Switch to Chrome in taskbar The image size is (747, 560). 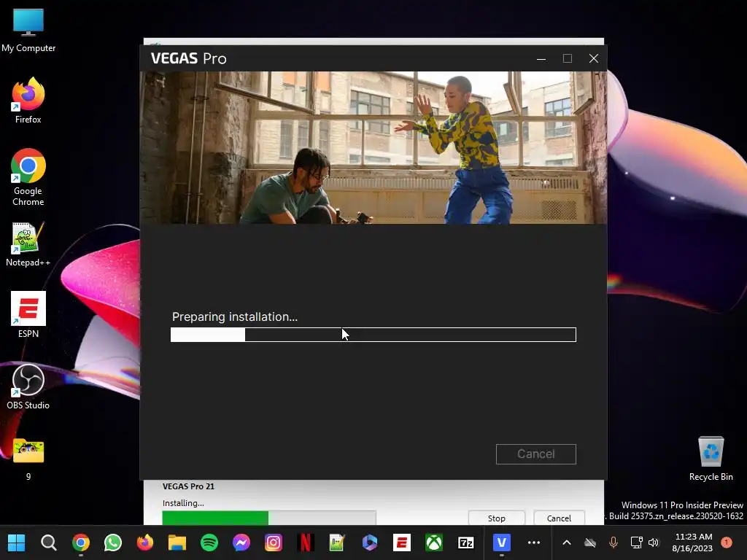tap(81, 542)
